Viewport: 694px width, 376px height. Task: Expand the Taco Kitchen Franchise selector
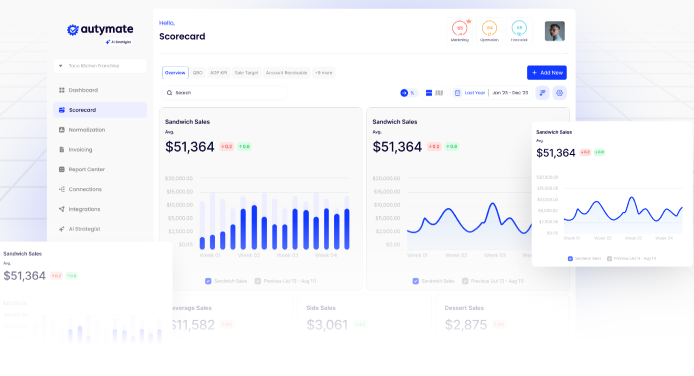pos(100,66)
